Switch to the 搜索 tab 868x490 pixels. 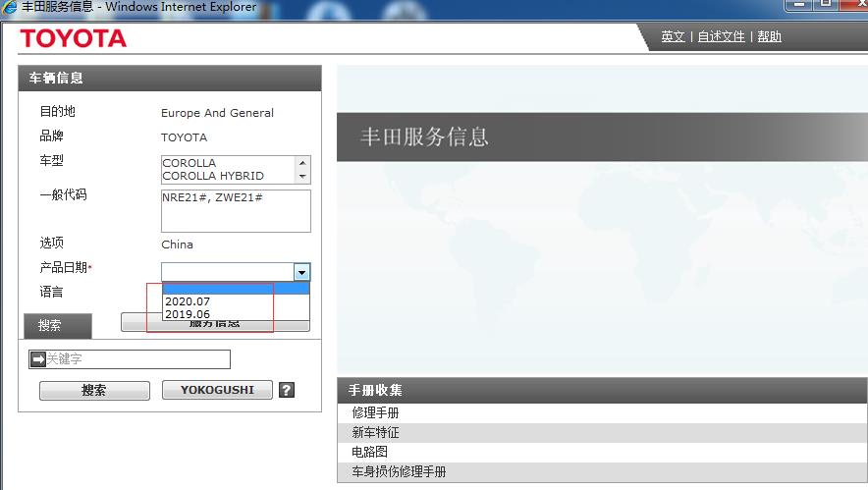[x=58, y=326]
